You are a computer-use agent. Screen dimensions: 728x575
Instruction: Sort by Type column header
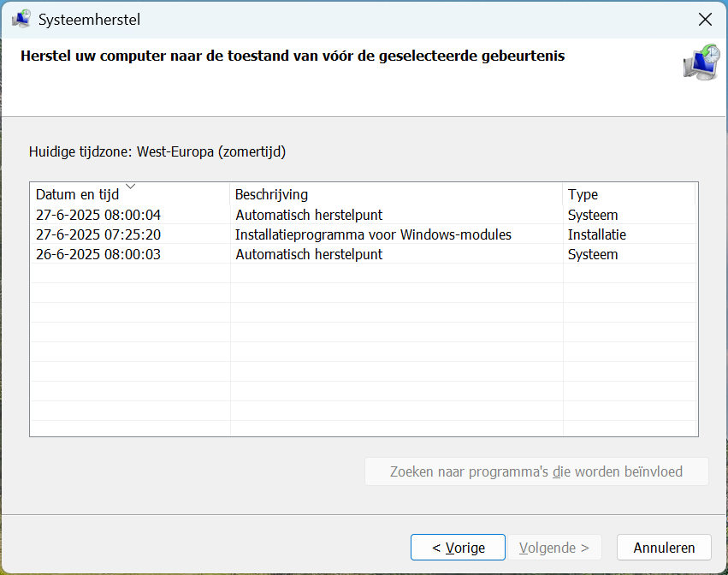coord(583,195)
